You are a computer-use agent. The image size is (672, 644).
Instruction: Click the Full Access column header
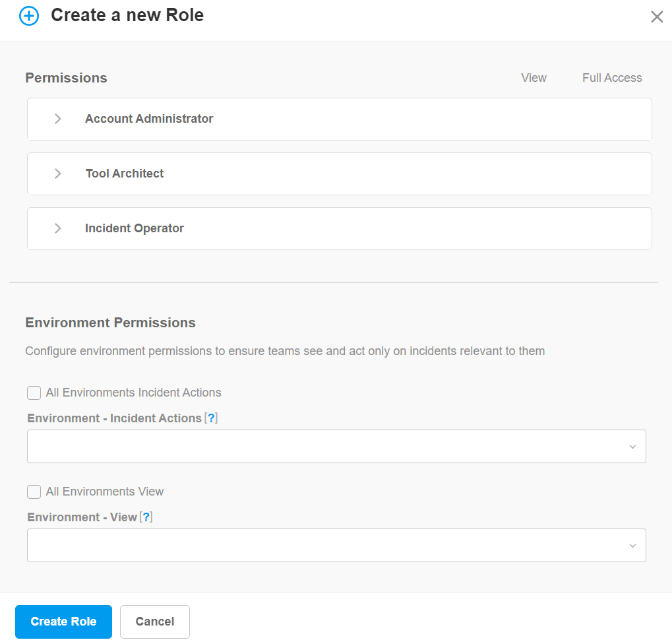point(612,78)
